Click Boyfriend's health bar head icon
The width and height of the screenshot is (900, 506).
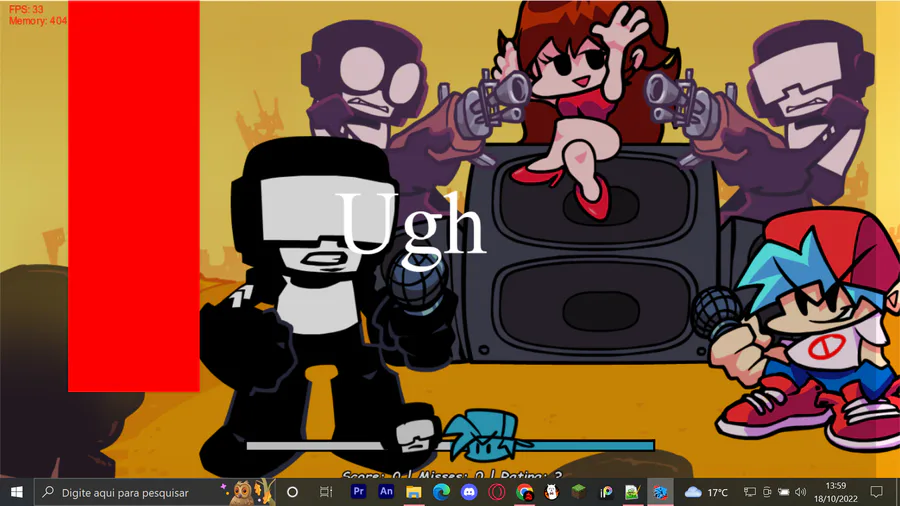pyautogui.click(x=487, y=435)
